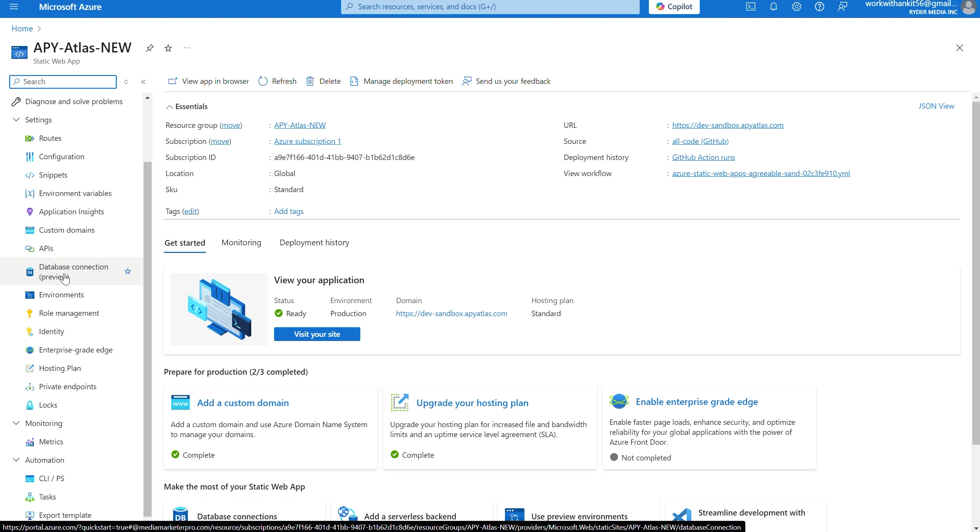Pin APY-Atlas-NEW to dashboard
Image resolution: width=980 pixels, height=532 pixels.
[149, 47]
